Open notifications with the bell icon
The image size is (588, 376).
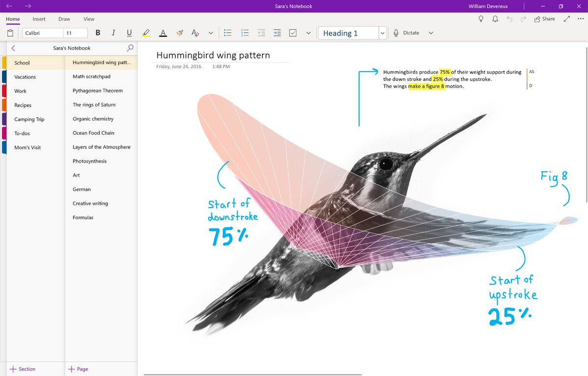(x=495, y=19)
